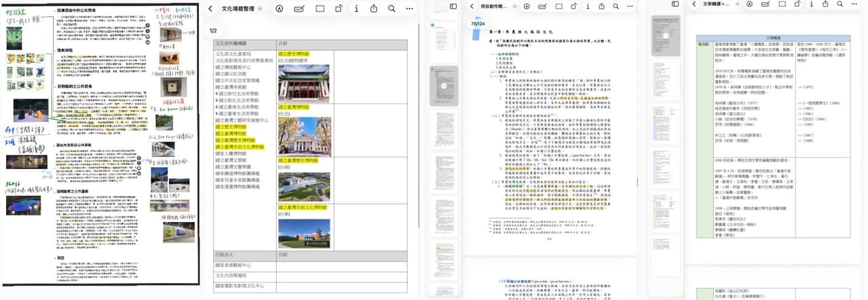
Task: Share the 文化場館整理 document
Action: click(374, 8)
